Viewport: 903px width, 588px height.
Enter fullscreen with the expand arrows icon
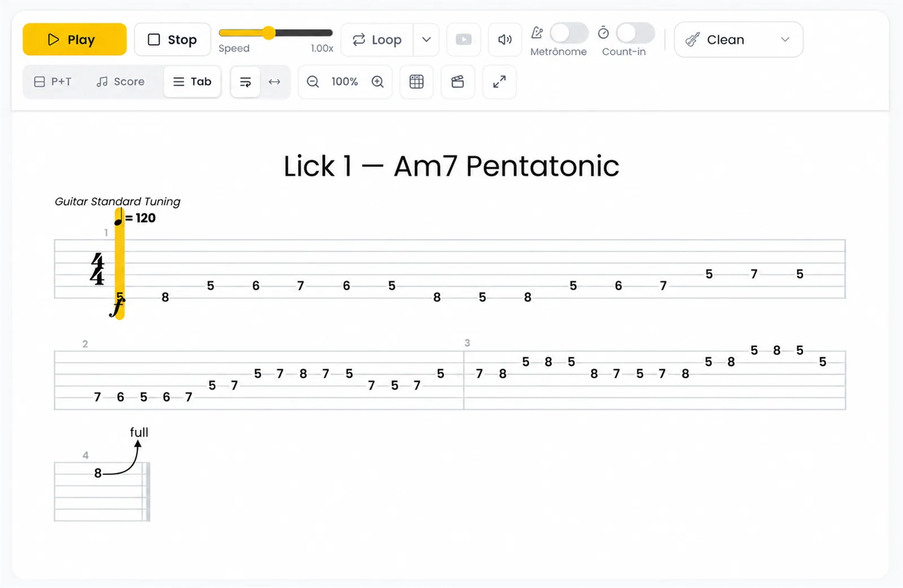499,82
